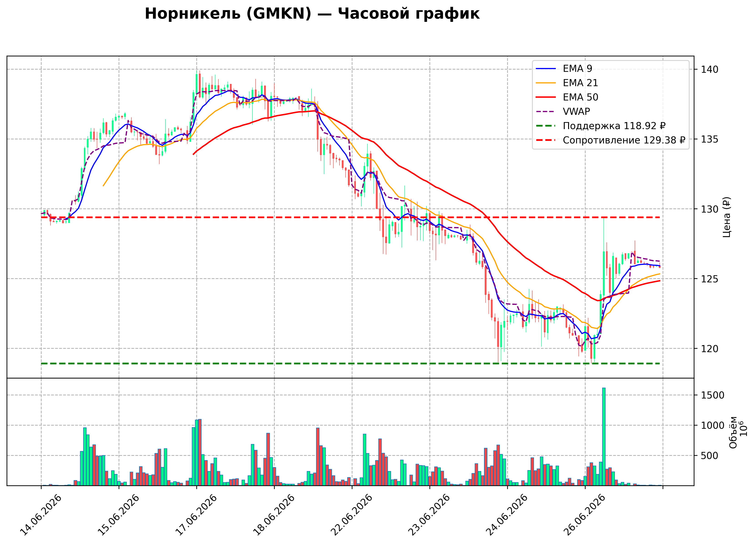Screen dimensions: 756x544
Task: Click the 130 price axis label
Action: [710, 209]
